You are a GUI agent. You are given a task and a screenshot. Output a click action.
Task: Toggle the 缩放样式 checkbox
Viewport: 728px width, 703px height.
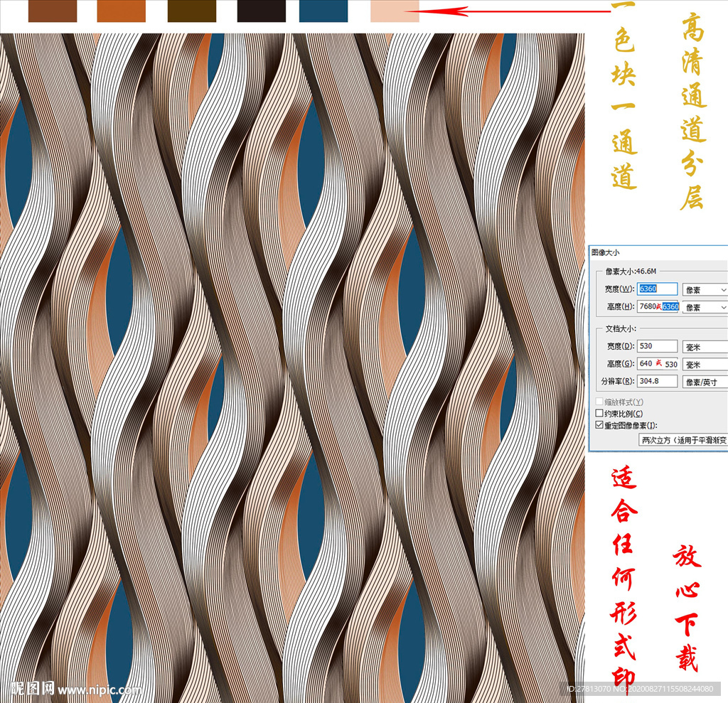599,402
